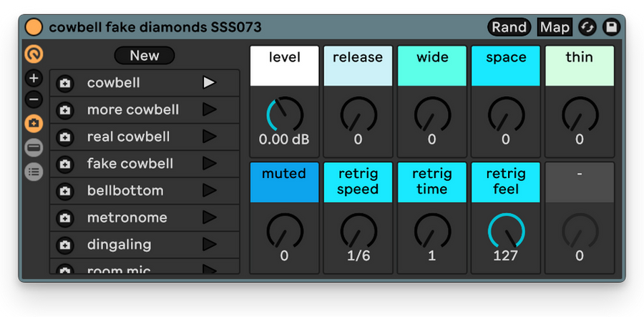Launch the dingaling variation

[x=209, y=245]
